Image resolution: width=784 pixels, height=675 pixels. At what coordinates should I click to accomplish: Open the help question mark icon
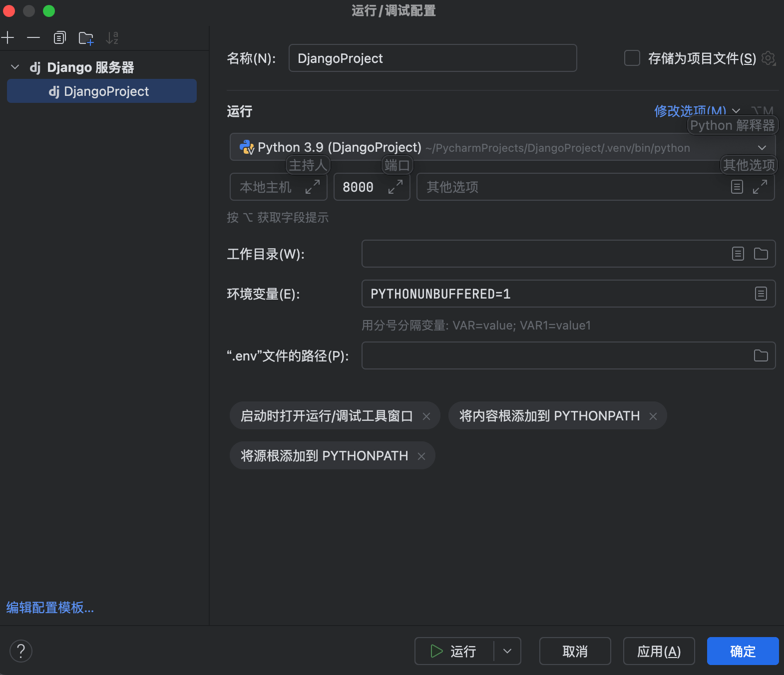tap(21, 651)
